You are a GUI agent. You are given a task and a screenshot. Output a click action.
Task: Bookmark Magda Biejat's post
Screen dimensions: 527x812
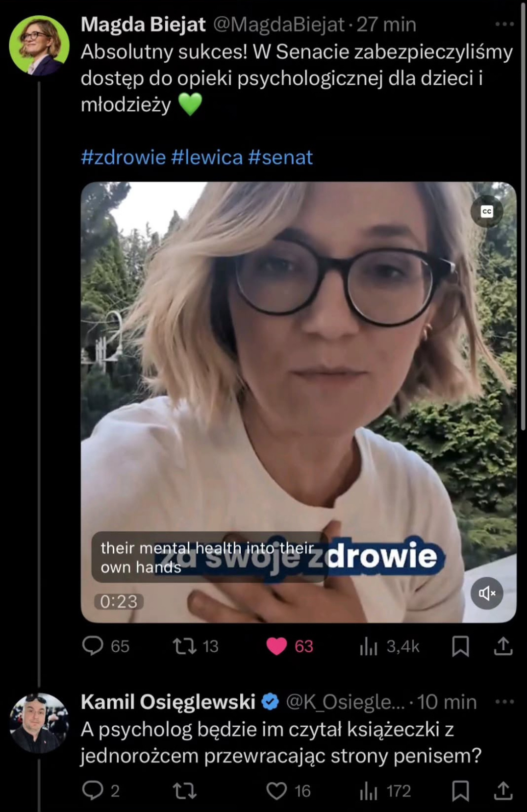click(x=460, y=646)
